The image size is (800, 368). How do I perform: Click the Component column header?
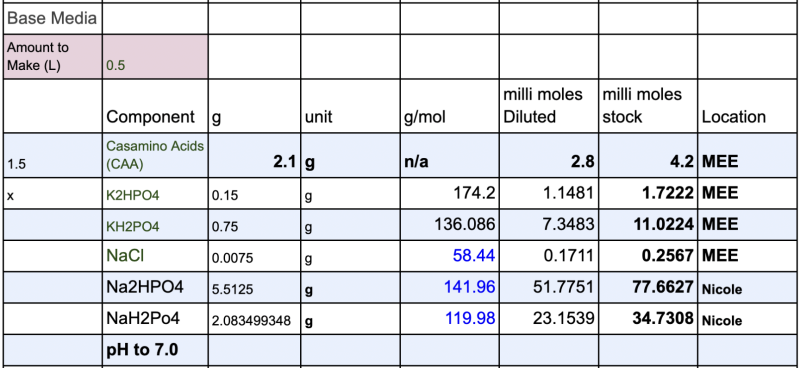(x=155, y=106)
